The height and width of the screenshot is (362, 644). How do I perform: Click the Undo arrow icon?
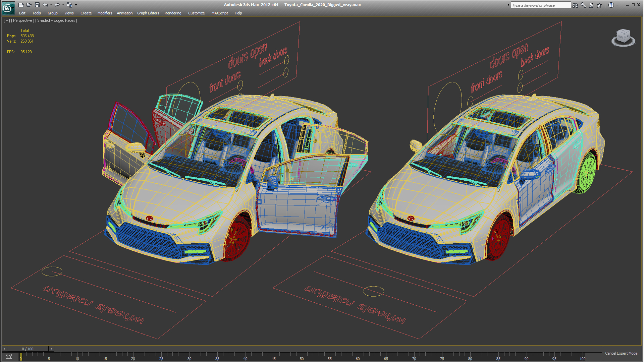click(x=45, y=5)
